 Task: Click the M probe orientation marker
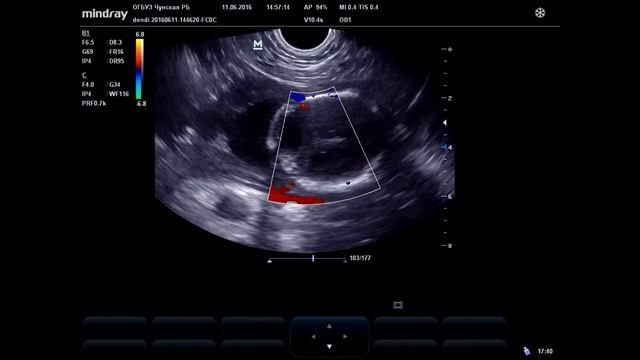pyautogui.click(x=258, y=44)
